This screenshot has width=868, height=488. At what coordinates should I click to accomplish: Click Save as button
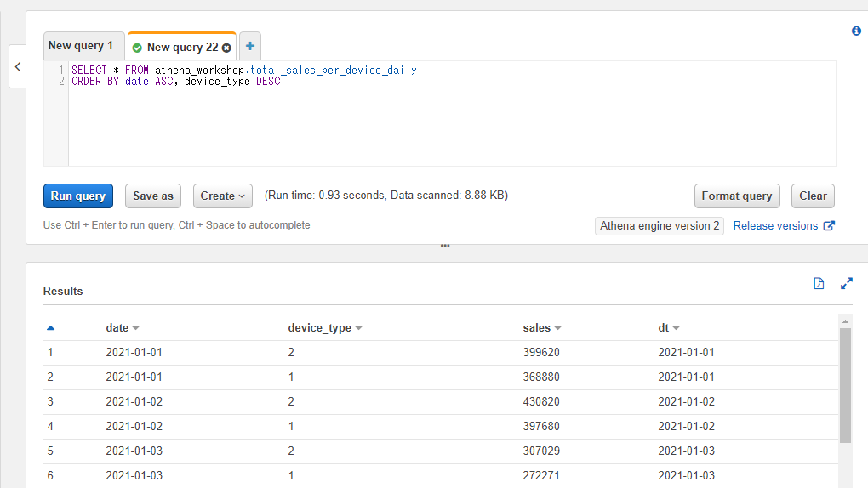[153, 196]
